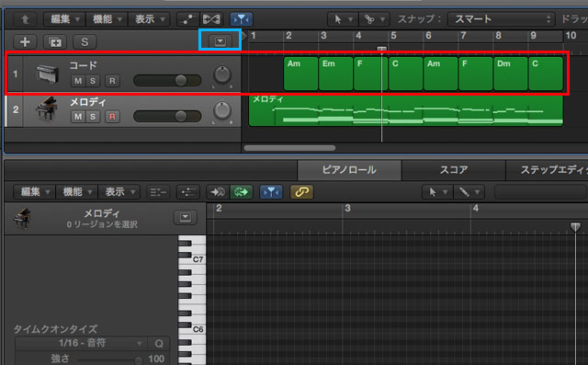Open the 表示 menu in tracks area

point(149,19)
